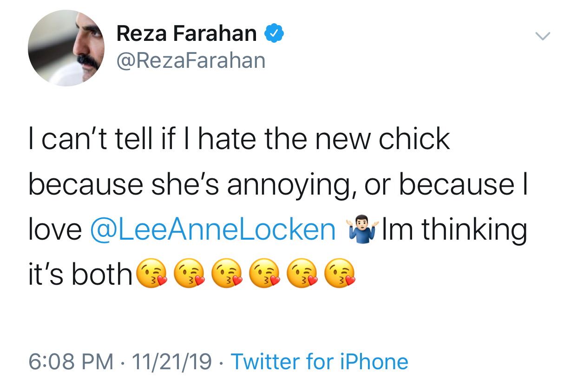Click the Reza Farahan display name

(x=186, y=34)
